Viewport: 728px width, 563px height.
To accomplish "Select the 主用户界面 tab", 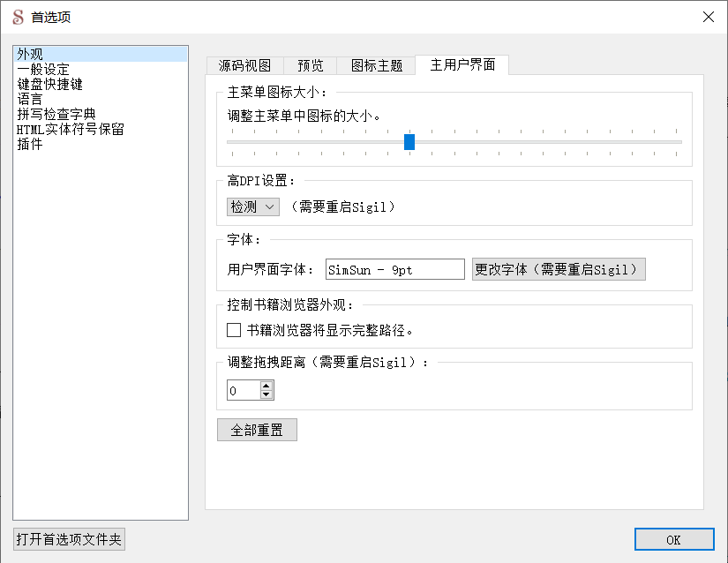I will pyautogui.click(x=462, y=64).
